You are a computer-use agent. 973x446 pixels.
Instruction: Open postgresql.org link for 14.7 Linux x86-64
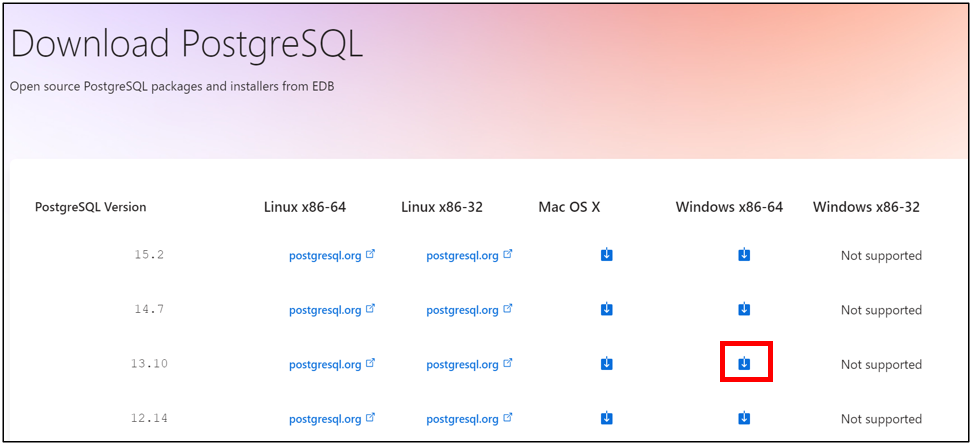[332, 310]
